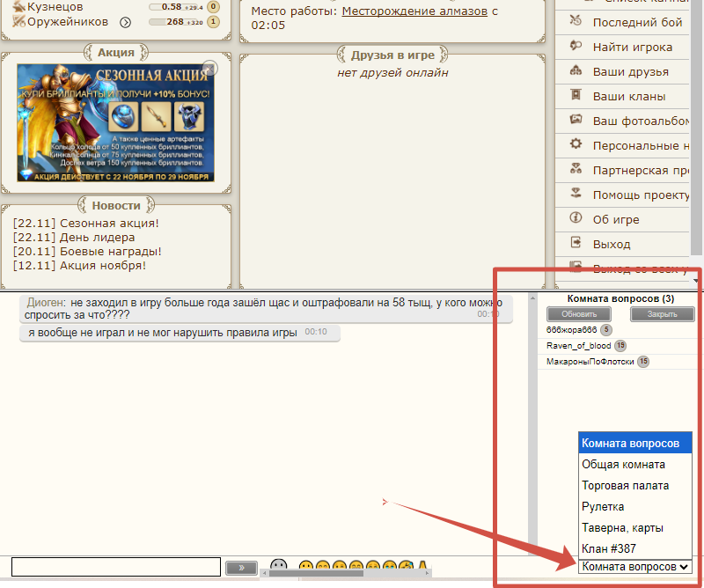Switch to 'Клан #387' chat
This screenshot has width=704, height=588.
pos(634,548)
